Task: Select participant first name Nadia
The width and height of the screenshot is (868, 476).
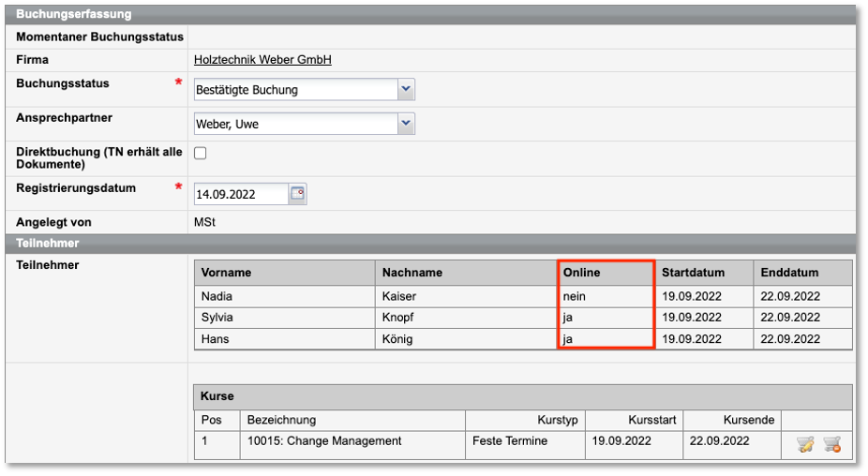Action: pos(217,296)
